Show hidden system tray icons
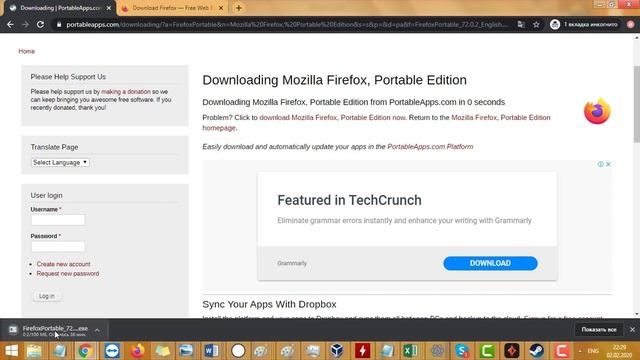 (580, 351)
